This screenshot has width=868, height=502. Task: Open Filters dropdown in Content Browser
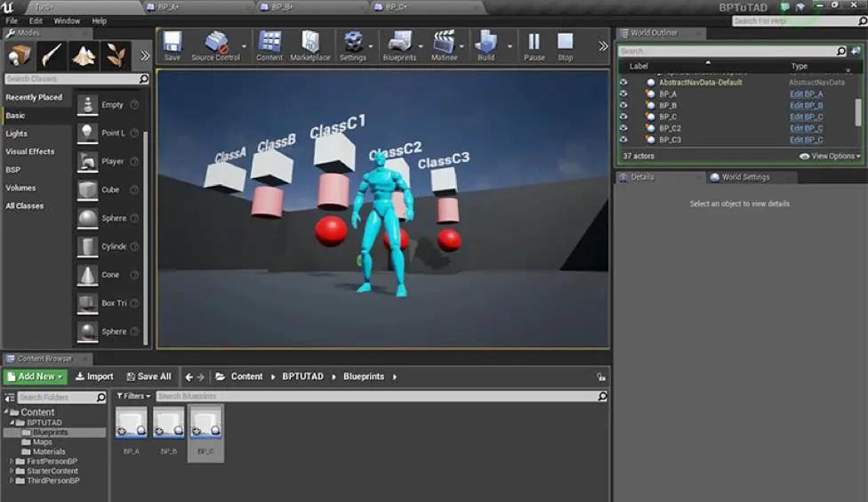tap(133, 396)
